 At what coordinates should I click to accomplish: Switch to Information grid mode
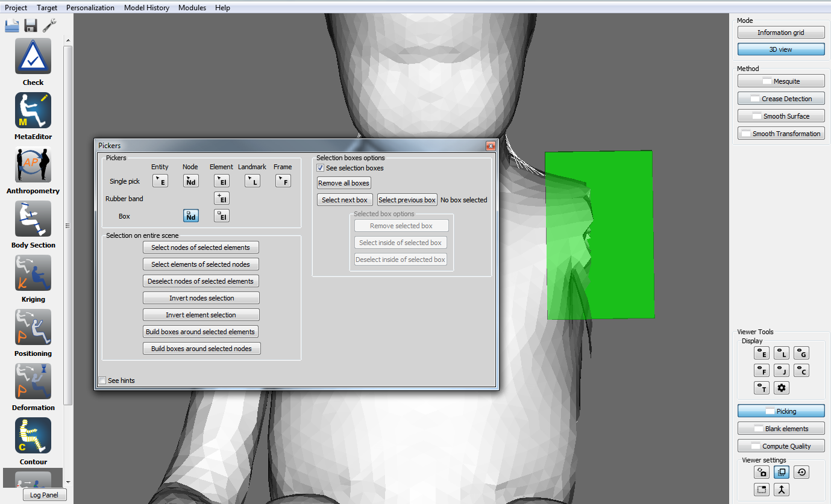click(x=781, y=33)
